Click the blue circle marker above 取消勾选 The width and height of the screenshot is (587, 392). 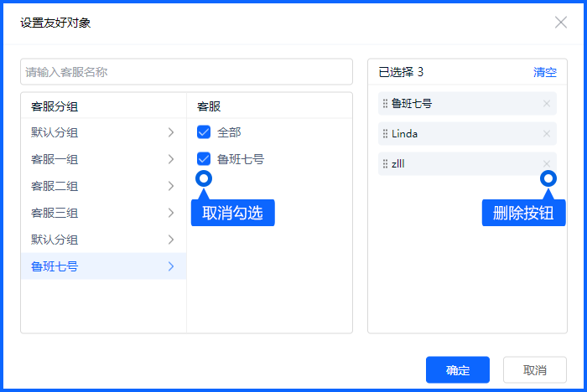click(203, 178)
